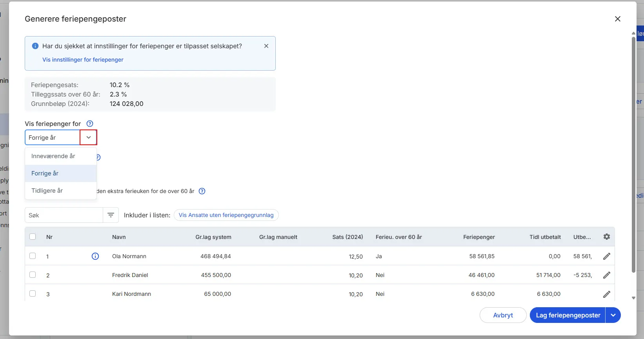Click help icon beside Vis feriepenger for
Viewport: 644px width, 339px height.
pos(90,124)
